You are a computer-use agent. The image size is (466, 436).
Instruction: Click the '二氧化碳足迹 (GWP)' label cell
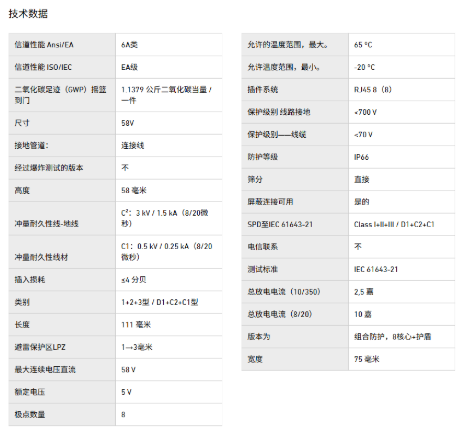[x=62, y=95]
